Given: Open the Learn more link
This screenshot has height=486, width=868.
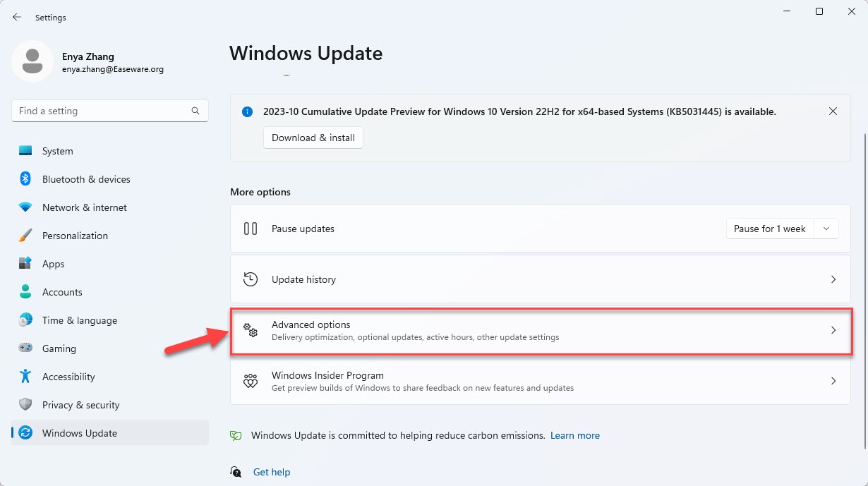Looking at the screenshot, I should point(574,435).
